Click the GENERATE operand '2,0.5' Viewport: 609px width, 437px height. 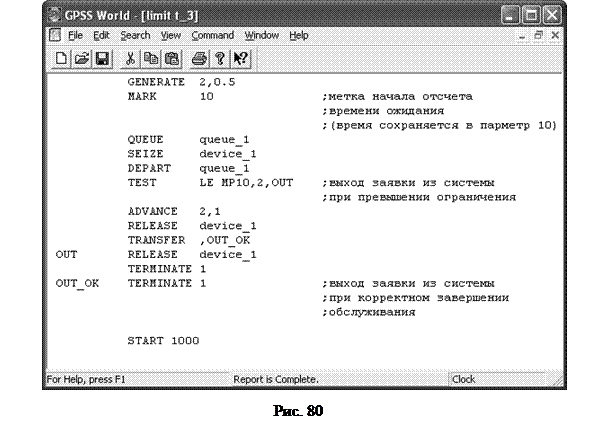click(218, 82)
